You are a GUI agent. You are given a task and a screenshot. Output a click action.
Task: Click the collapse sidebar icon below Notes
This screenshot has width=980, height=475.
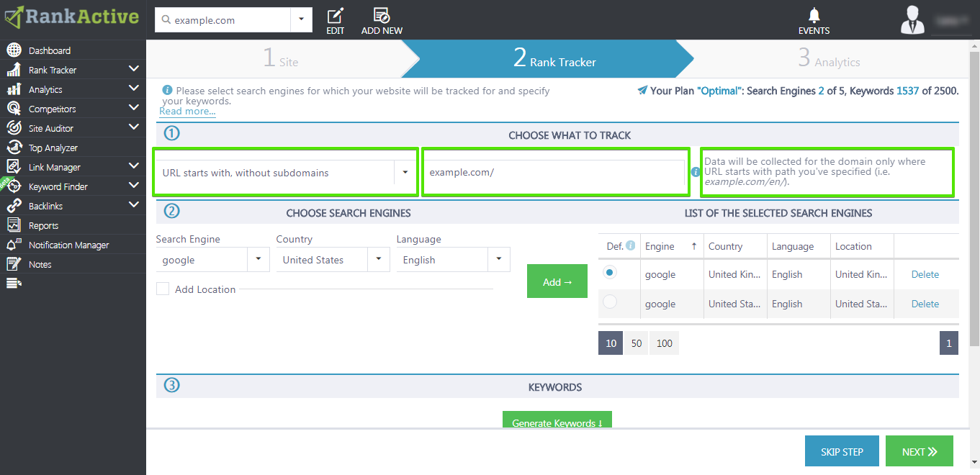click(x=14, y=284)
